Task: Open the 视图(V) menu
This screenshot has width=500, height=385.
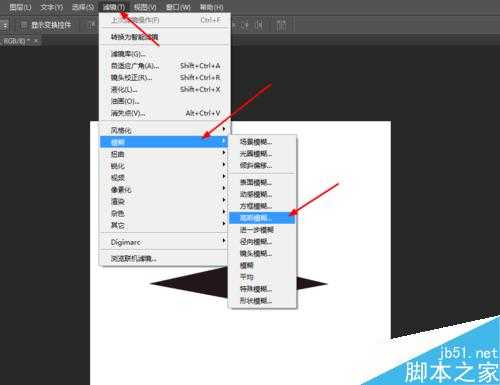Action: pos(145,7)
